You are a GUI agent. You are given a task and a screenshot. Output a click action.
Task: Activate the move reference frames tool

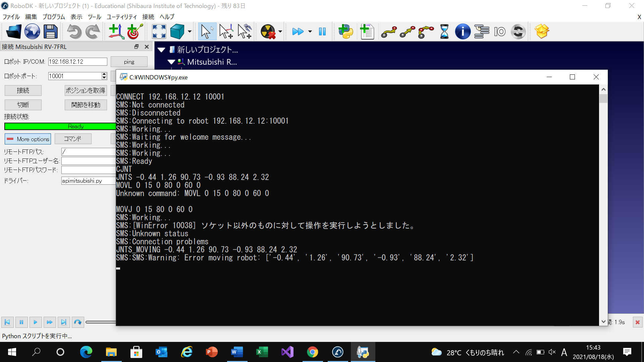point(226,32)
